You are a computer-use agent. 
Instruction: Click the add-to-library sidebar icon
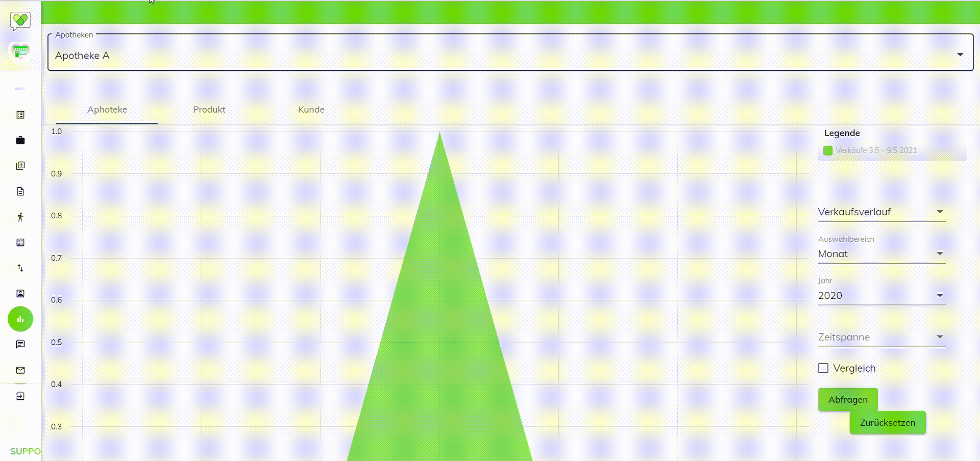(20, 166)
